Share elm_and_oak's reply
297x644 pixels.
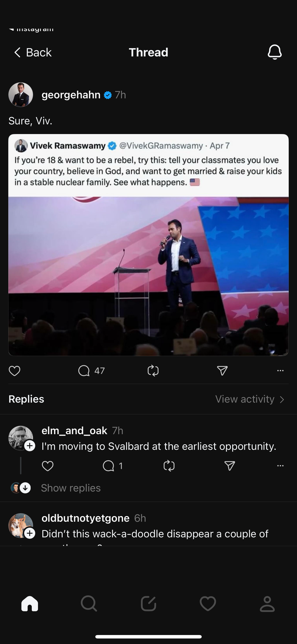tap(230, 466)
